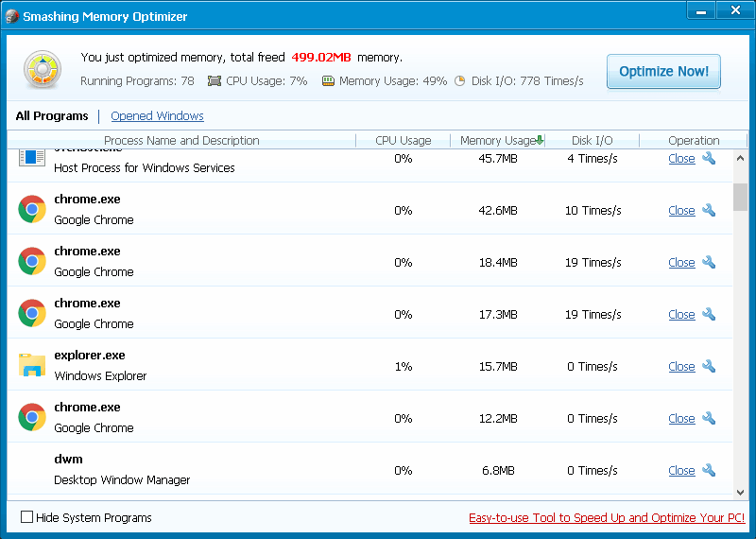756x539 pixels.
Task: Sort by Process Name and Description column
Action: point(181,140)
